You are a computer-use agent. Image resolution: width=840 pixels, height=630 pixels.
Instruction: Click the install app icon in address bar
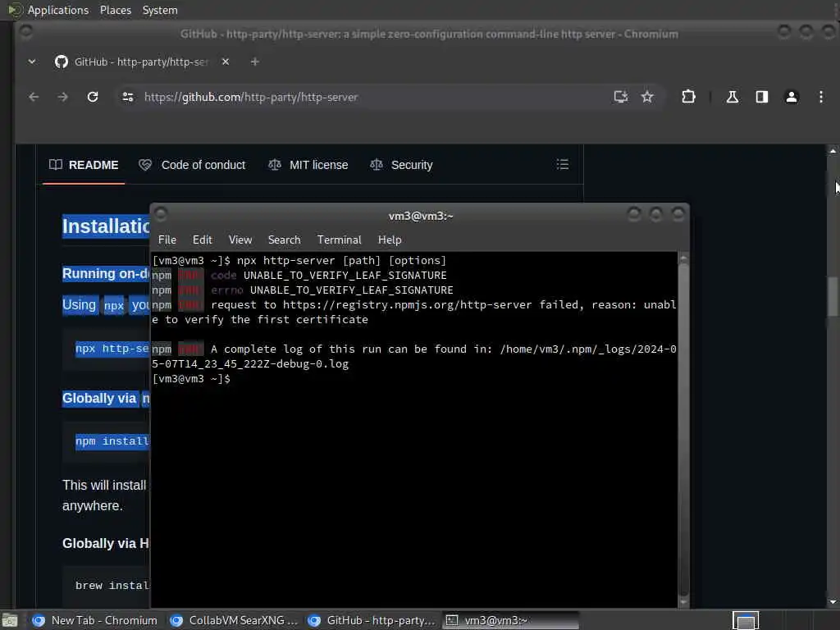(620, 97)
